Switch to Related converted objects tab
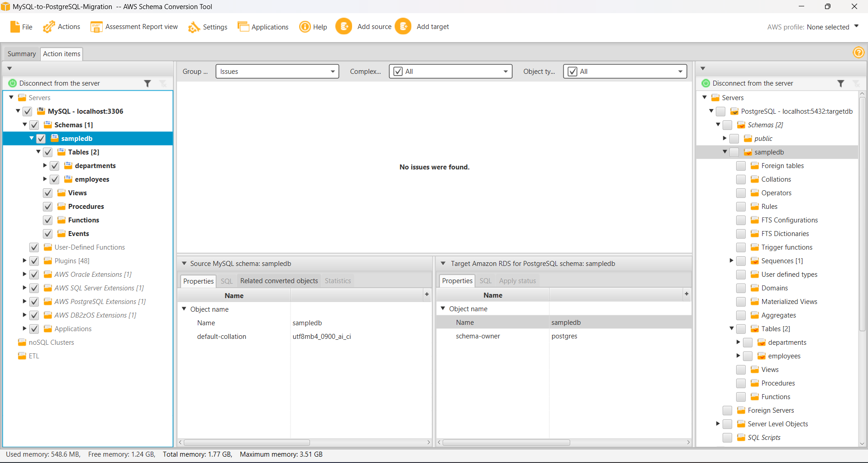This screenshot has width=868, height=463. point(278,280)
